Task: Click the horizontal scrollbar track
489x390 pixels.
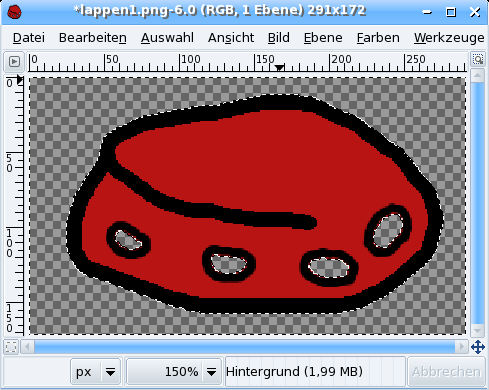Action: 245,347
